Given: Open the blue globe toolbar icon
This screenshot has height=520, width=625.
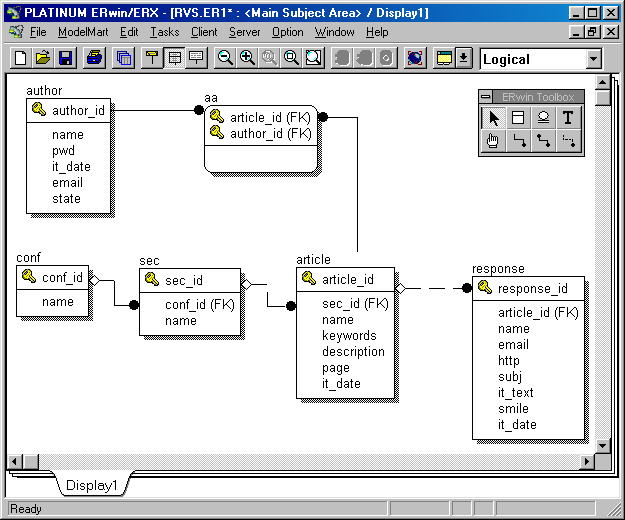Looking at the screenshot, I should pos(415,58).
